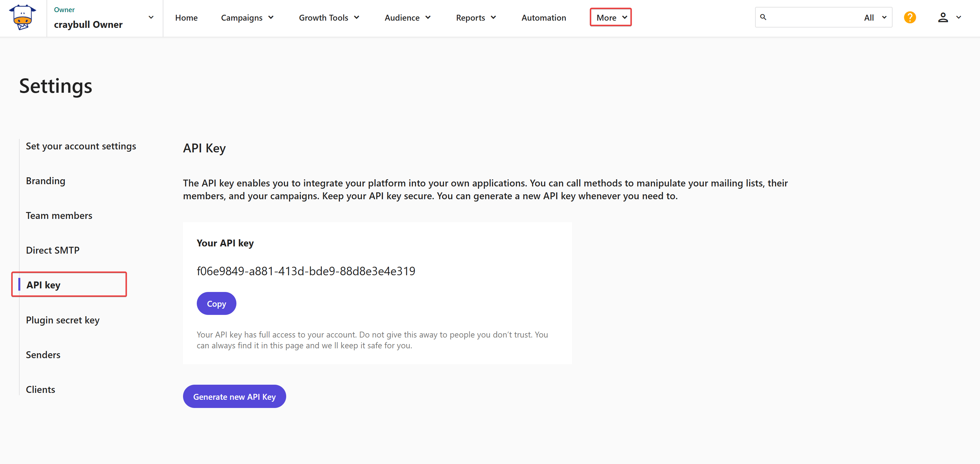This screenshot has width=980, height=464.
Task: Click the 'Your API key' label
Action: (x=225, y=243)
